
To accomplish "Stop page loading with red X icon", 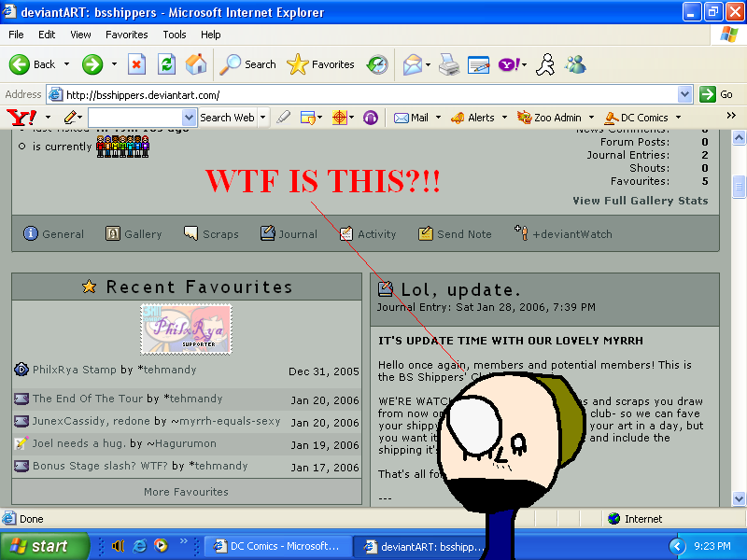I will pos(136,64).
